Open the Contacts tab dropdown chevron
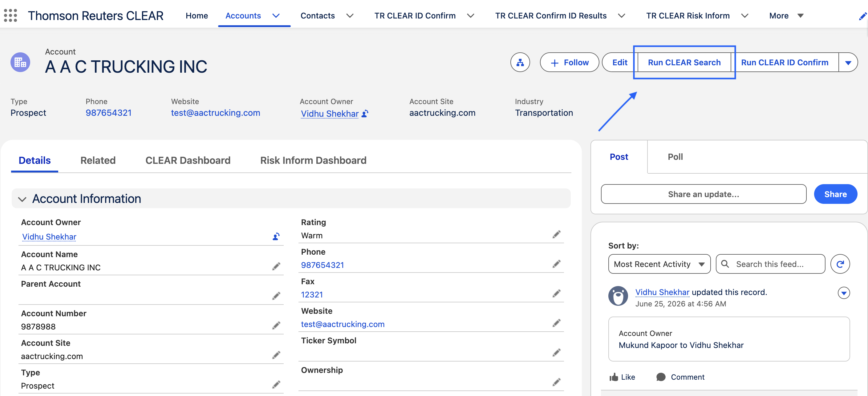 pyautogui.click(x=350, y=16)
